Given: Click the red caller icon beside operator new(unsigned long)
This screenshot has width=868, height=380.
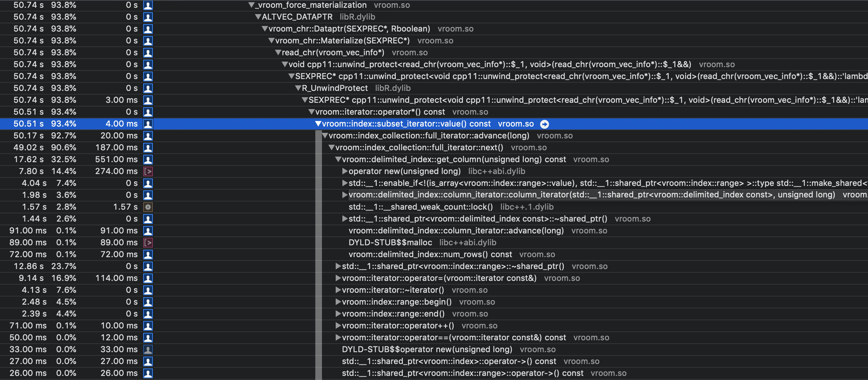Looking at the screenshot, I should (x=148, y=171).
